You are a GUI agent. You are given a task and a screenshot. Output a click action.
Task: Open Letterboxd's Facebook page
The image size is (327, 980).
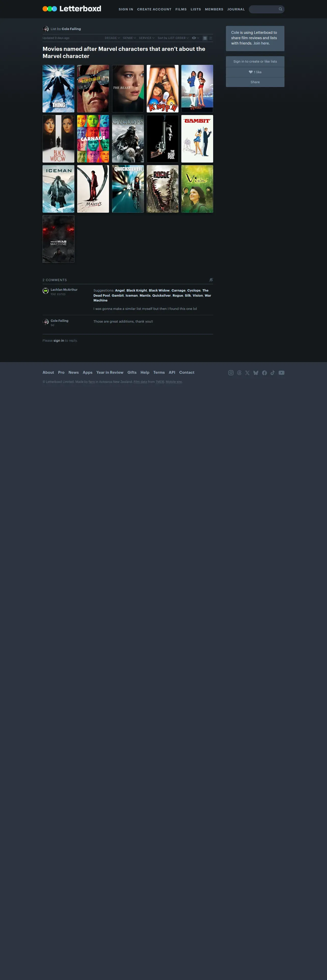(x=264, y=373)
